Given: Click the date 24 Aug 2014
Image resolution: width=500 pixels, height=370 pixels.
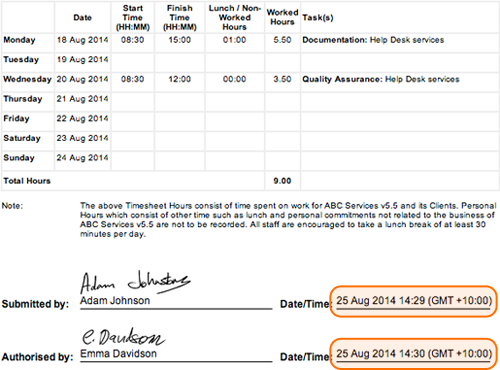Looking at the screenshot, I should point(82,158).
